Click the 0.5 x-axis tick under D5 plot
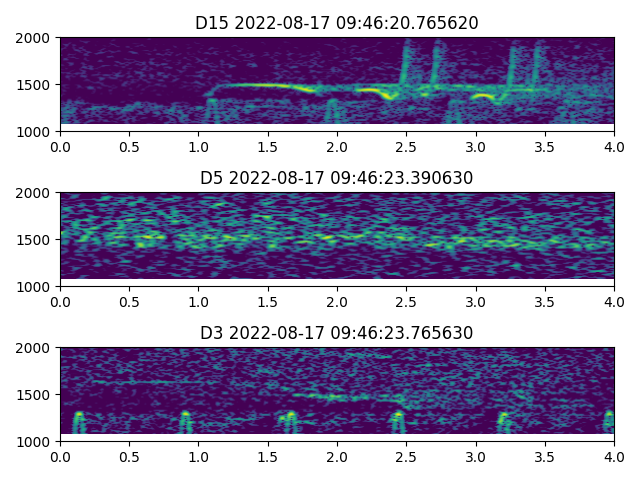 pyautogui.click(x=129, y=301)
